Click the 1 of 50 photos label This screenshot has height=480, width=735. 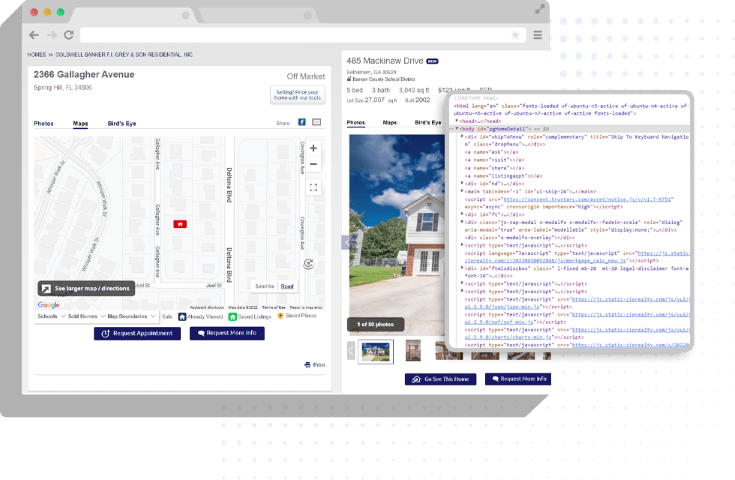click(x=375, y=324)
